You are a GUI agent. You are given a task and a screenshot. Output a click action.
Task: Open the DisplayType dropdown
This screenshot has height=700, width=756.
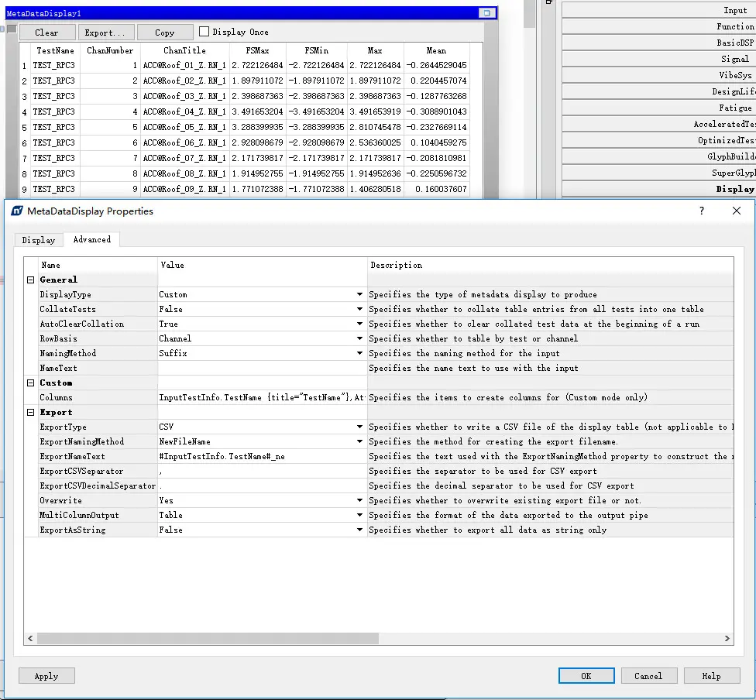coord(359,294)
